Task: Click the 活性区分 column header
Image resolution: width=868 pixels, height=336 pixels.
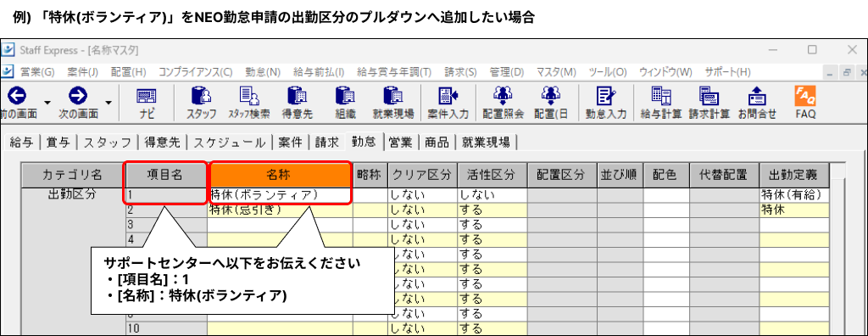Action: pos(492,175)
